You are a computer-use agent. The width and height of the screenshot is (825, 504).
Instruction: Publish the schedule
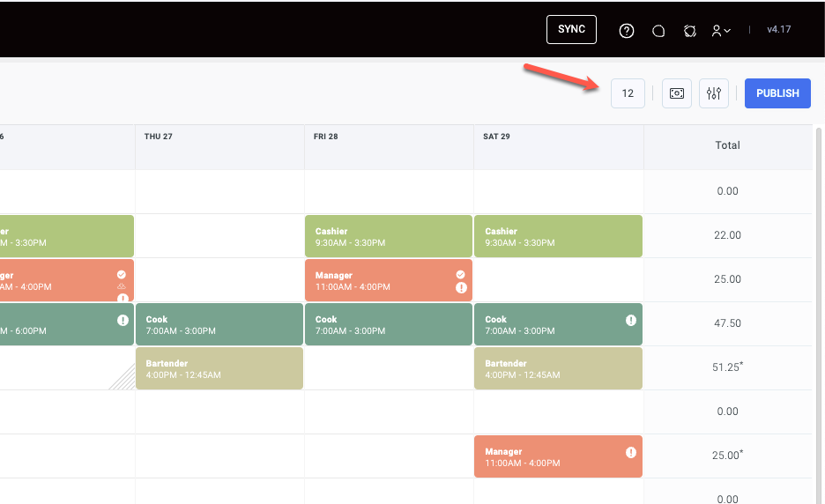click(777, 93)
